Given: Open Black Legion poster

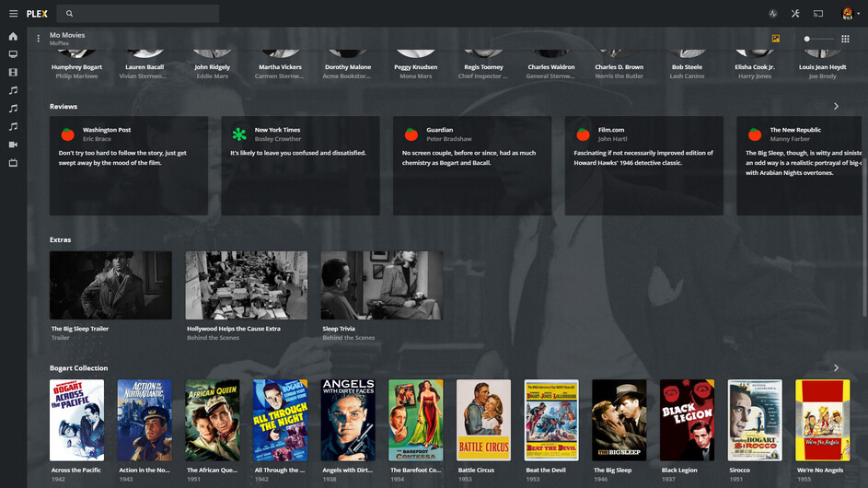Looking at the screenshot, I should [x=687, y=420].
